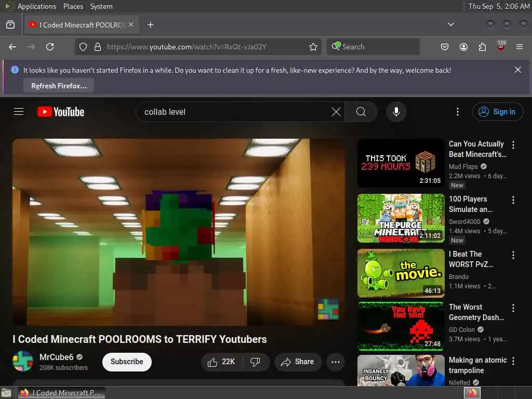Open options for Sword4000 video
This screenshot has width=532, height=399.
coord(513,200)
